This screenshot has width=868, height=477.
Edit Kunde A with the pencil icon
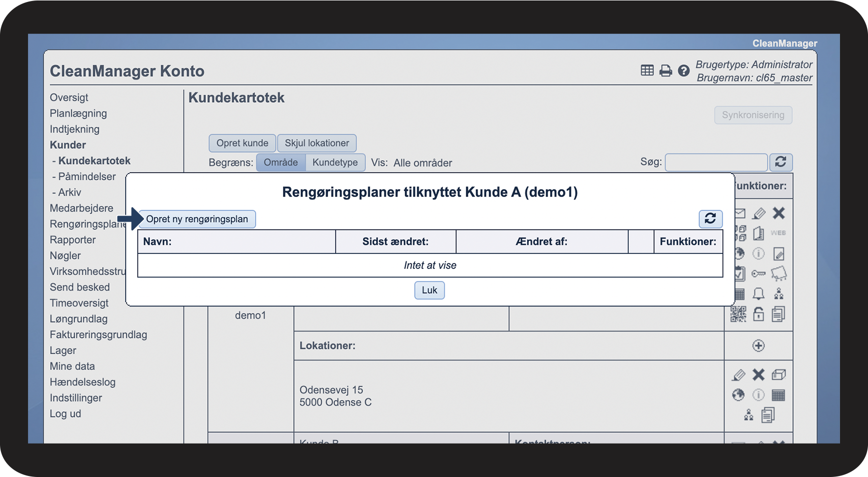click(759, 213)
